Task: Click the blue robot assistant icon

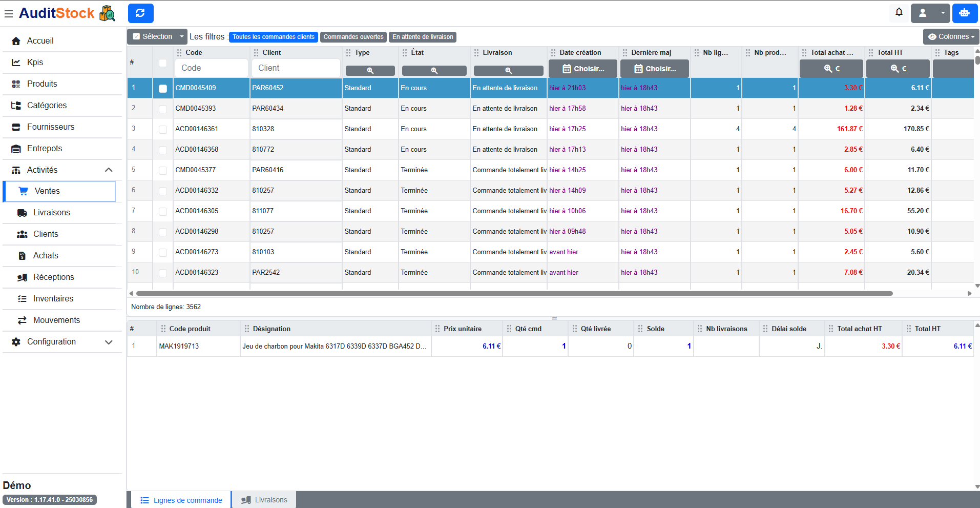Action: point(964,13)
